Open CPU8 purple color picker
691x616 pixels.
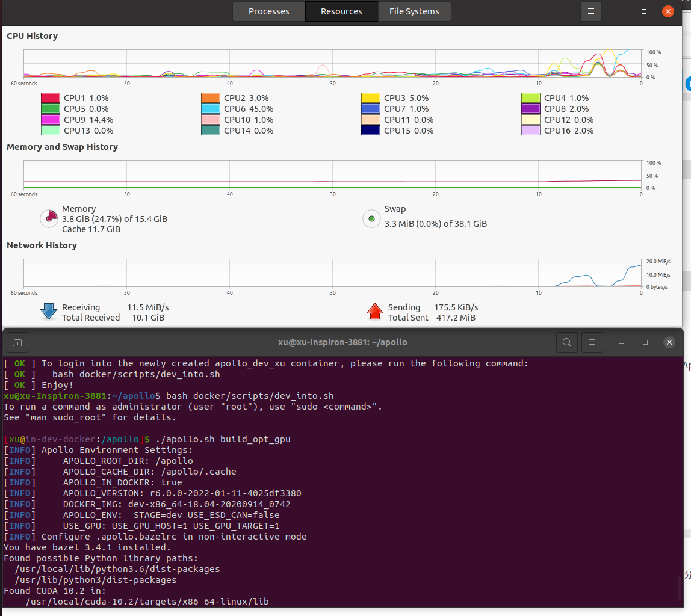(531, 109)
